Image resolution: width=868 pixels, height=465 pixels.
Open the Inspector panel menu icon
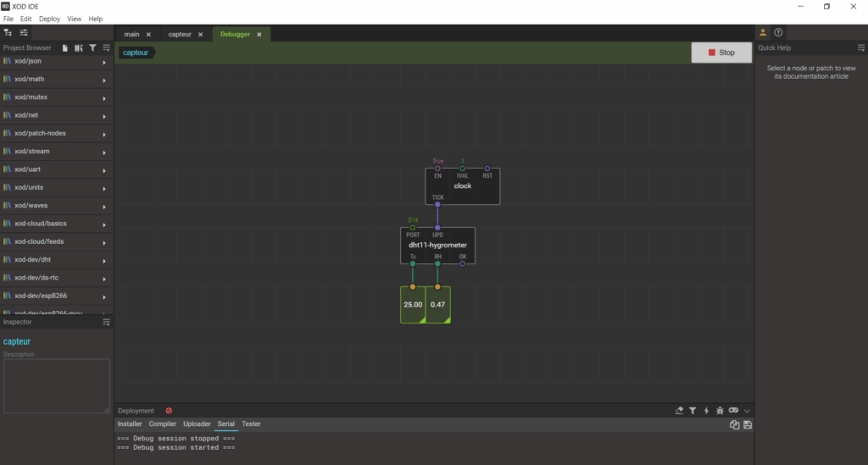[x=106, y=322]
